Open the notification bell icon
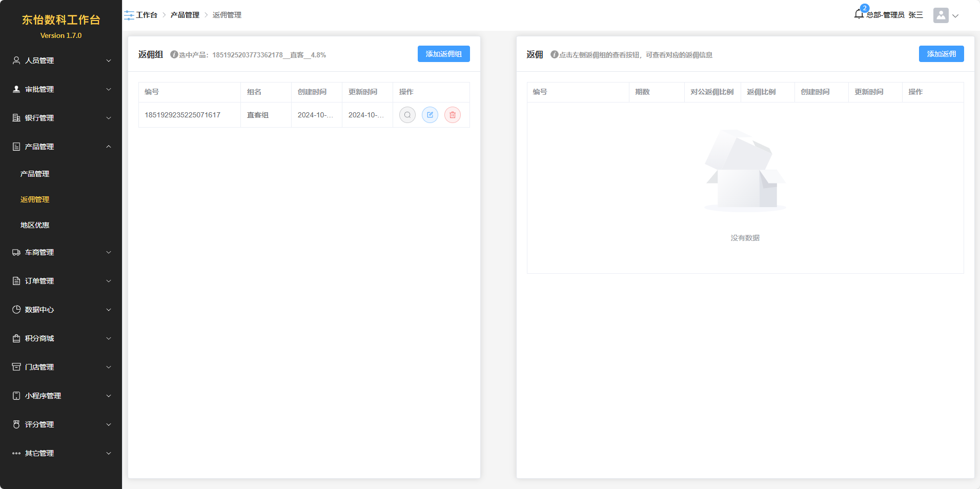The width and height of the screenshot is (980, 489). [859, 14]
